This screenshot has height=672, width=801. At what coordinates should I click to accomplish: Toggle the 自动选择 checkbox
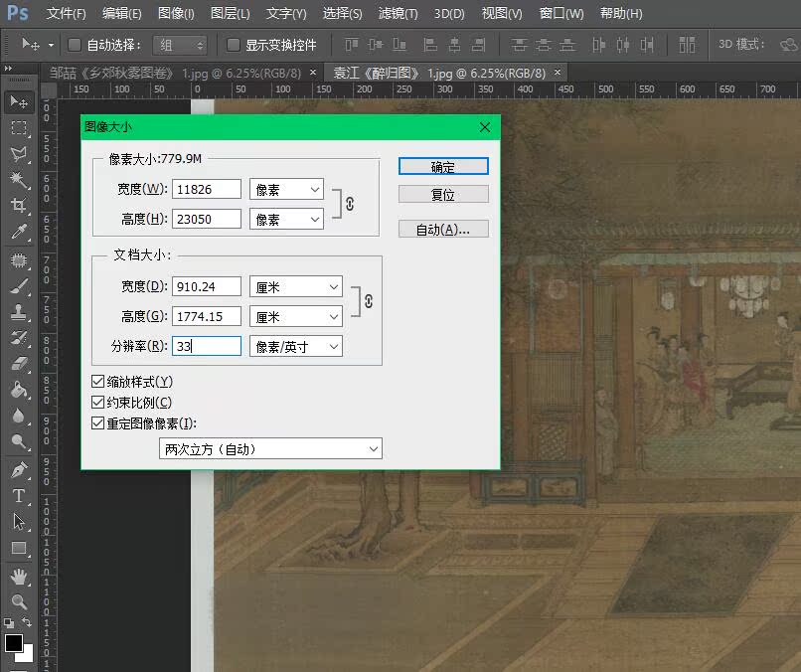(75, 45)
